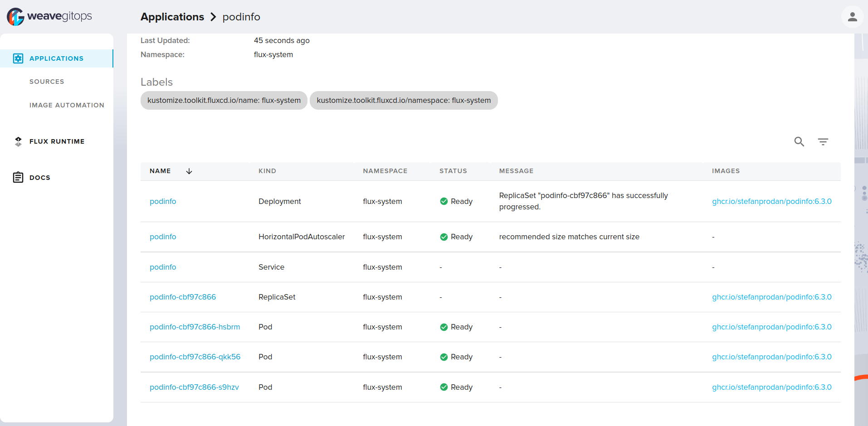This screenshot has width=868, height=426.
Task: Click the Deployment kind cell
Action: [x=279, y=201]
